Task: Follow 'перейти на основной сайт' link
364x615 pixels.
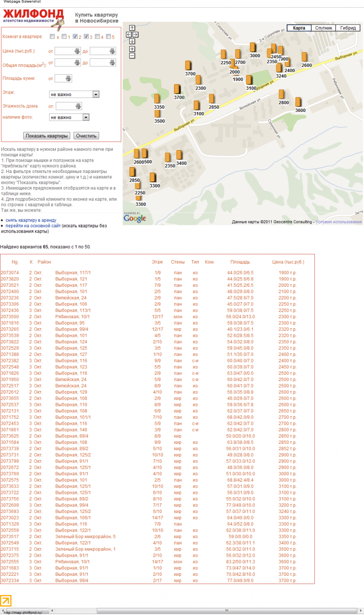Action: 33,225
